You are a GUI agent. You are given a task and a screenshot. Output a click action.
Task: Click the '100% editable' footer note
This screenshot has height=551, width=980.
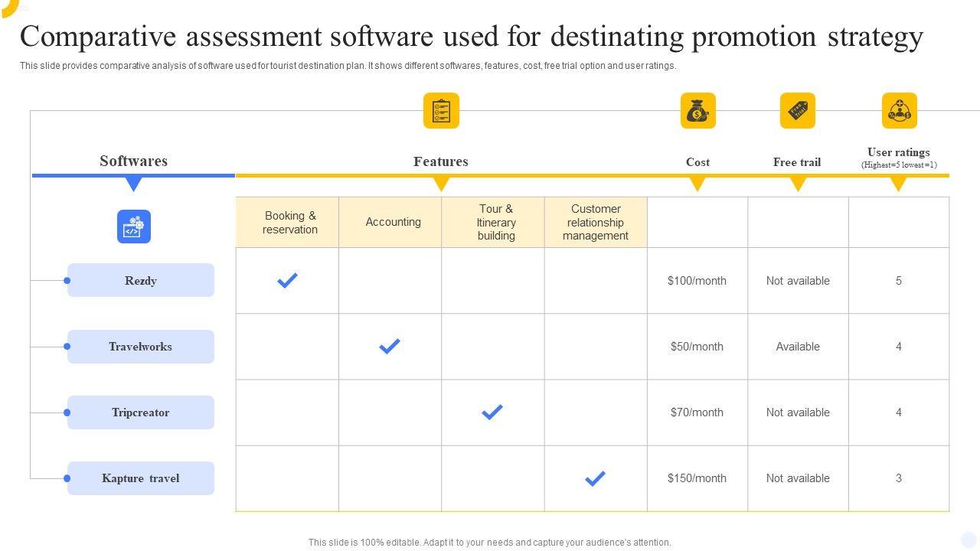point(490,542)
